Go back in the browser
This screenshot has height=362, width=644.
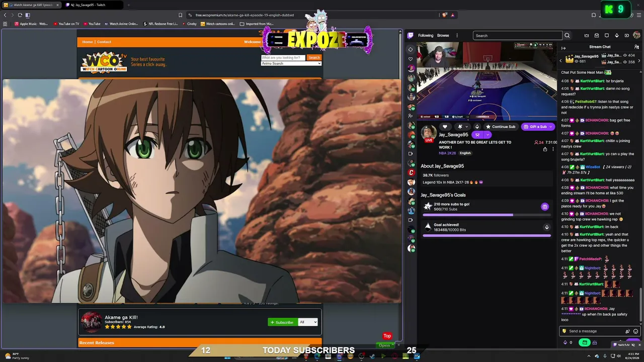point(6,15)
